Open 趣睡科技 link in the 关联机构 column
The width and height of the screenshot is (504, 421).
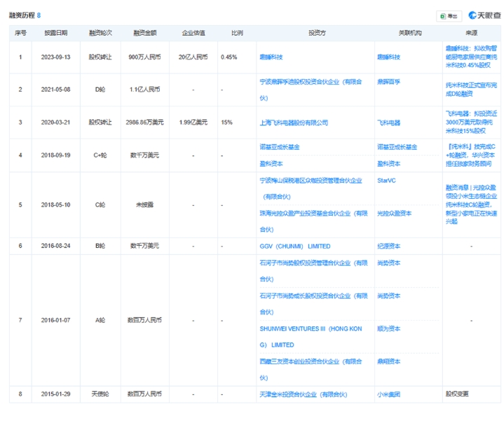pos(388,57)
